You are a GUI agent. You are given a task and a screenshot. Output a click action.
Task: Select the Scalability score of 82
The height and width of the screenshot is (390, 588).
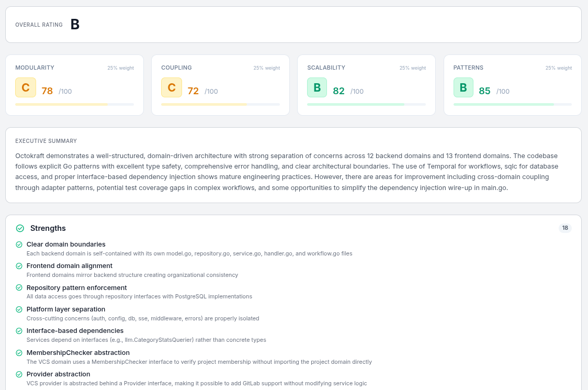338,91
